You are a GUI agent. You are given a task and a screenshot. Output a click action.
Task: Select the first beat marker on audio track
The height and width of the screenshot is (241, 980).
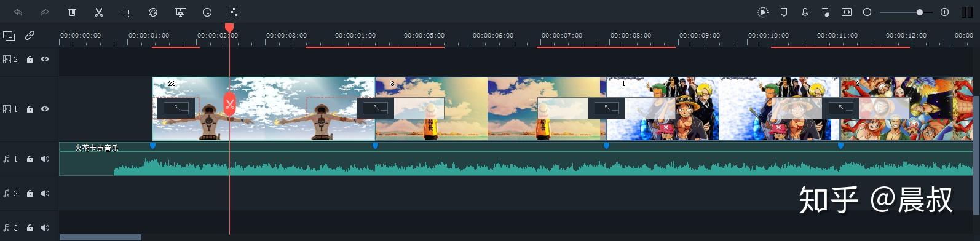[x=153, y=146]
